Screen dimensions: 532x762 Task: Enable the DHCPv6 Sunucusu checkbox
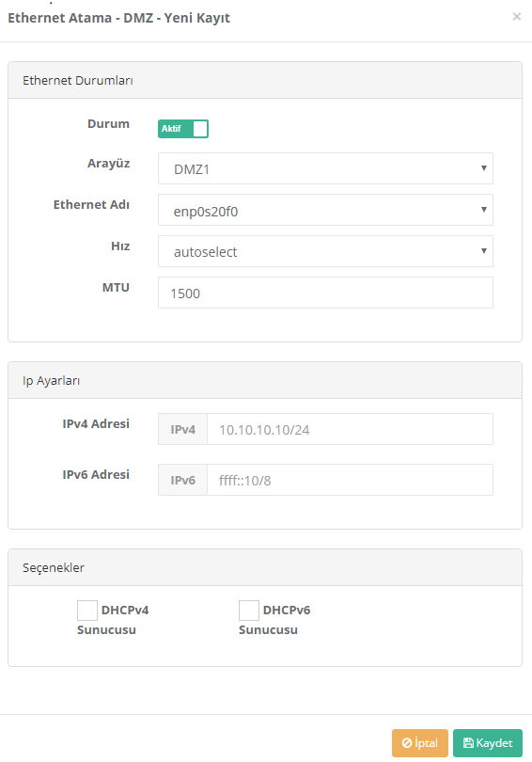click(249, 611)
